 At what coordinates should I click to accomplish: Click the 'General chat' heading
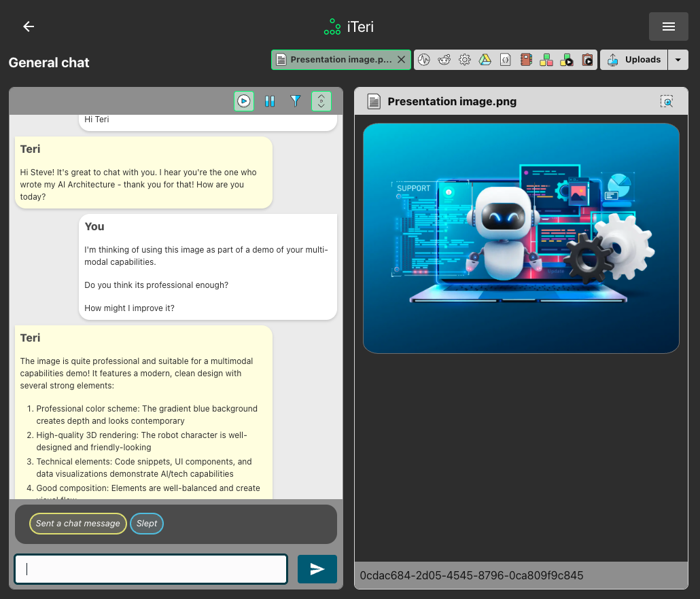(x=49, y=62)
